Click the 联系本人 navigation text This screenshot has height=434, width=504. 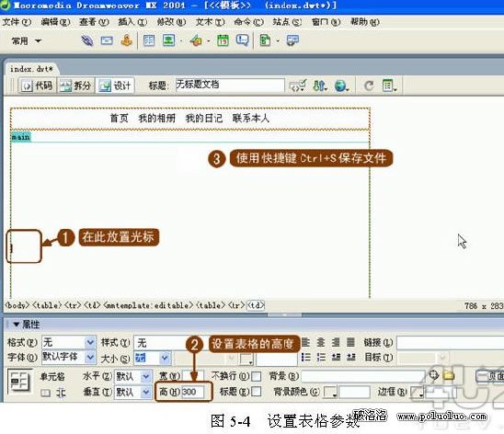point(251,119)
